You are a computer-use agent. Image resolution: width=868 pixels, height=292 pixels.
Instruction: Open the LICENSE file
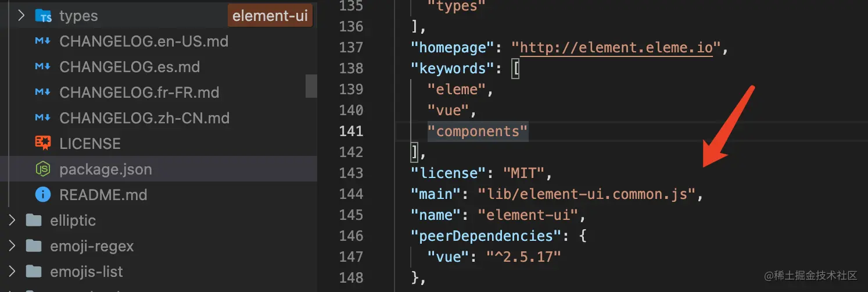coord(90,144)
